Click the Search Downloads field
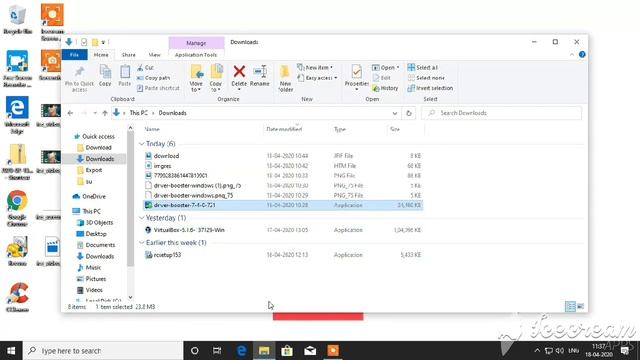 501,113
